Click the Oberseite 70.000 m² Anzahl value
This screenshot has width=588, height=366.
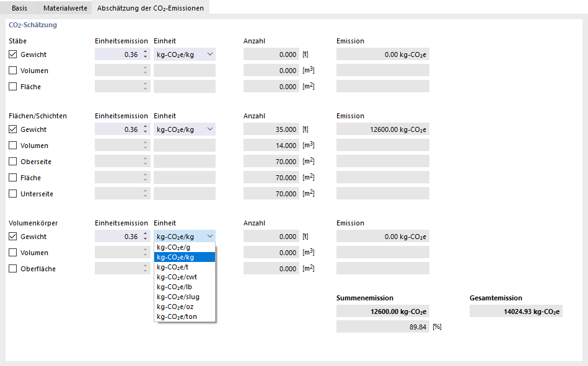click(x=271, y=162)
